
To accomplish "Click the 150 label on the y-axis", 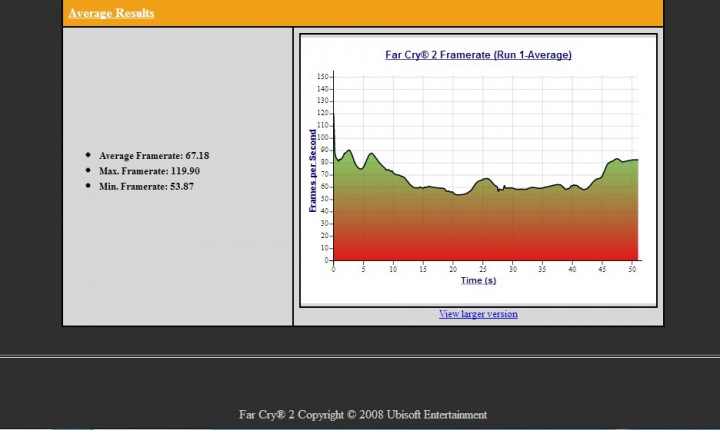I will tap(322, 77).
